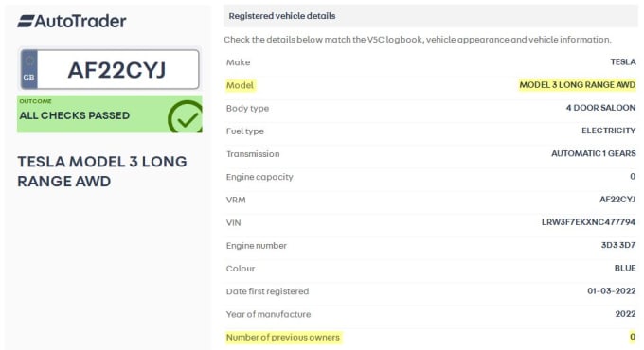The width and height of the screenshot is (644, 350).
Task: Click the GB badge on number plate
Action: click(28, 69)
